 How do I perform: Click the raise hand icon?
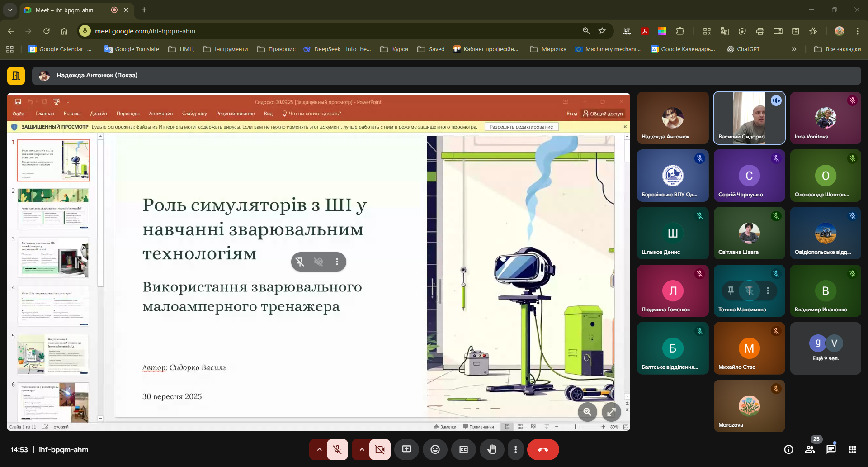492,449
